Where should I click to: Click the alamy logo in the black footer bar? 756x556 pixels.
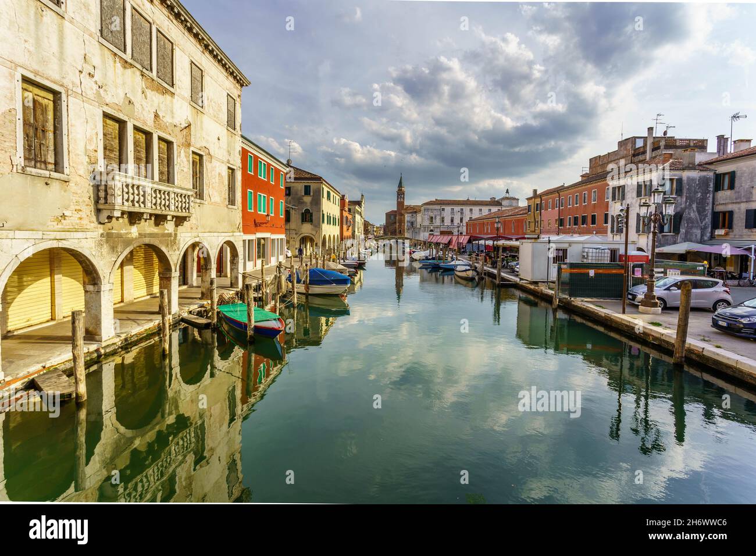click(59, 530)
